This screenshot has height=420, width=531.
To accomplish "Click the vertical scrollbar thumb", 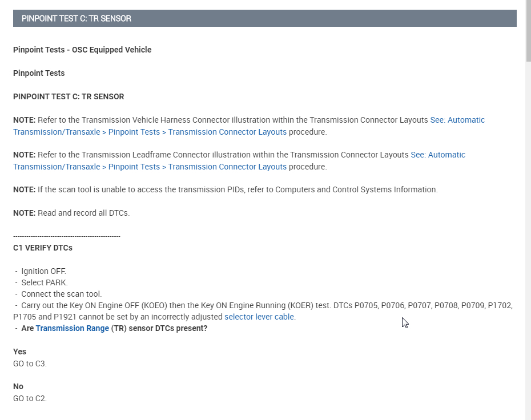I will pyautogui.click(x=528, y=29).
